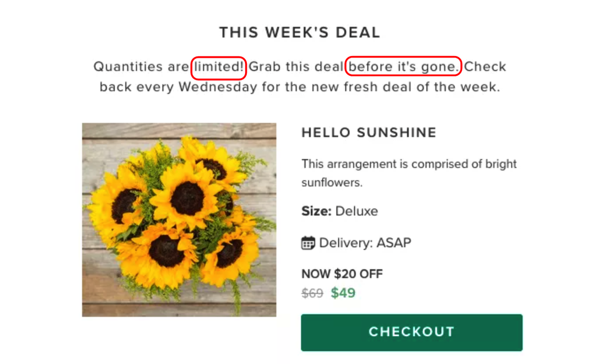Select the Delivery: ASAP text
The image size is (603, 364).
(x=365, y=243)
